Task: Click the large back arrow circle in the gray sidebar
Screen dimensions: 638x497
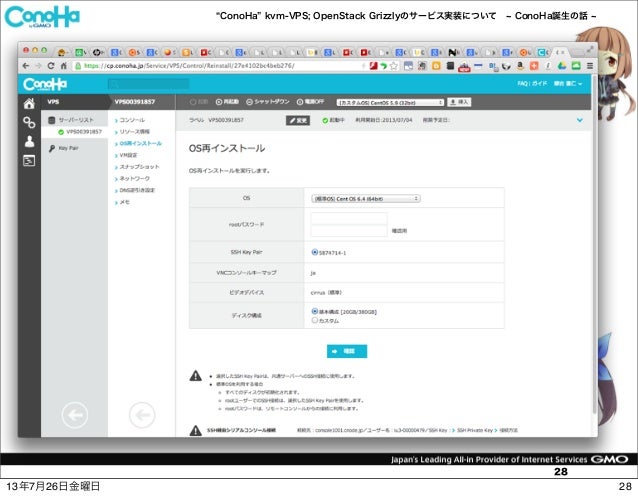Action: 74,415
